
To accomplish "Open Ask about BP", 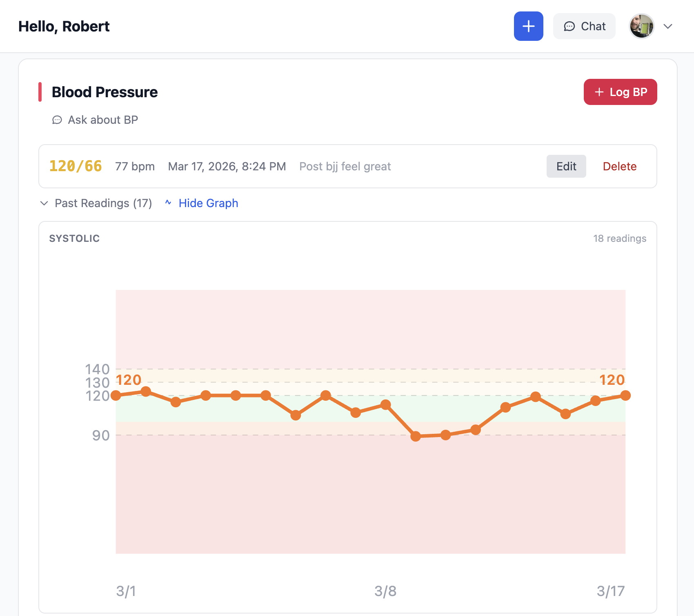I will click(x=102, y=120).
